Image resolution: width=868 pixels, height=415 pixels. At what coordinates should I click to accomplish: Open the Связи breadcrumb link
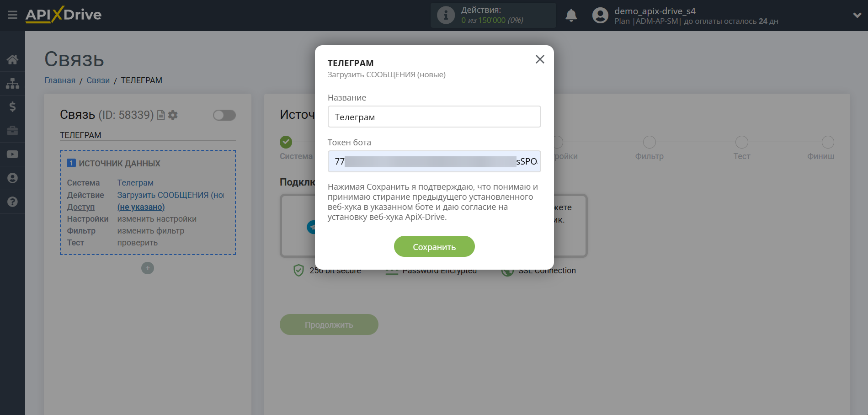pyautogui.click(x=98, y=80)
